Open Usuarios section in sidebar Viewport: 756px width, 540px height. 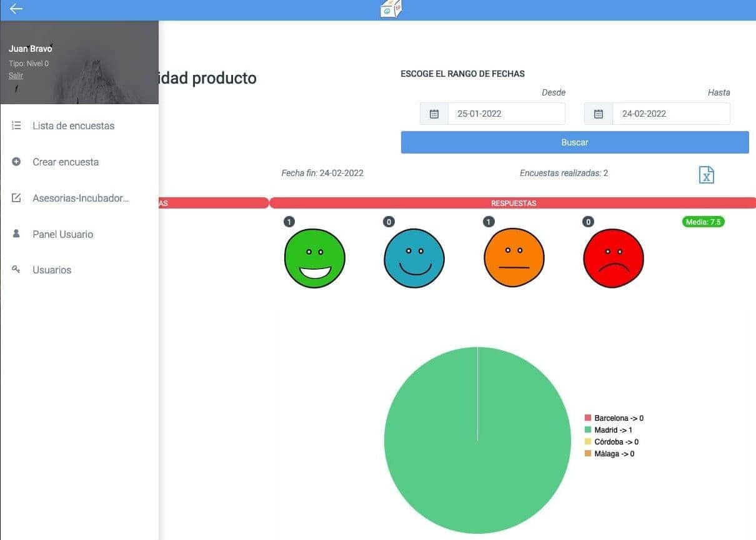(52, 270)
